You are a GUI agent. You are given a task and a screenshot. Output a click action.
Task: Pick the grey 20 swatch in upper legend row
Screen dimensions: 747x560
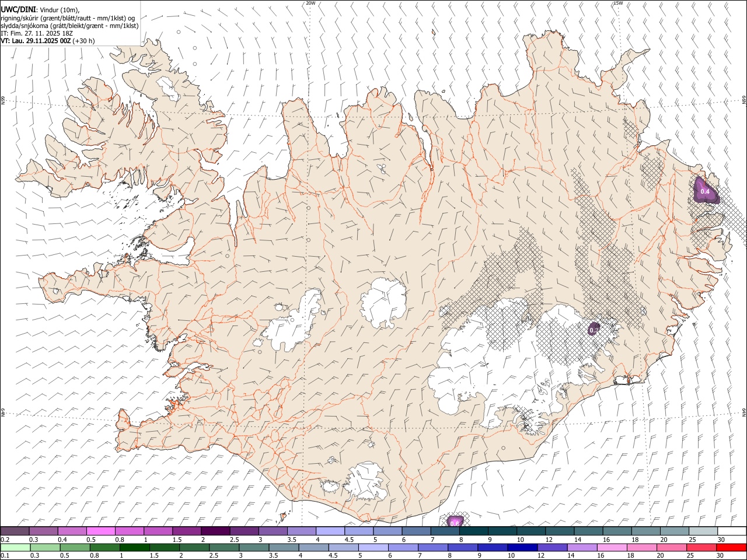pos(675,531)
